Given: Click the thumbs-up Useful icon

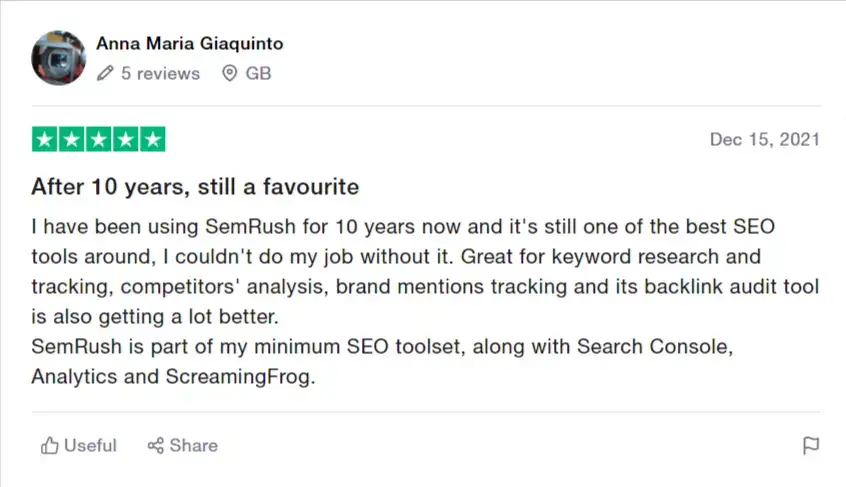Looking at the screenshot, I should coord(50,446).
